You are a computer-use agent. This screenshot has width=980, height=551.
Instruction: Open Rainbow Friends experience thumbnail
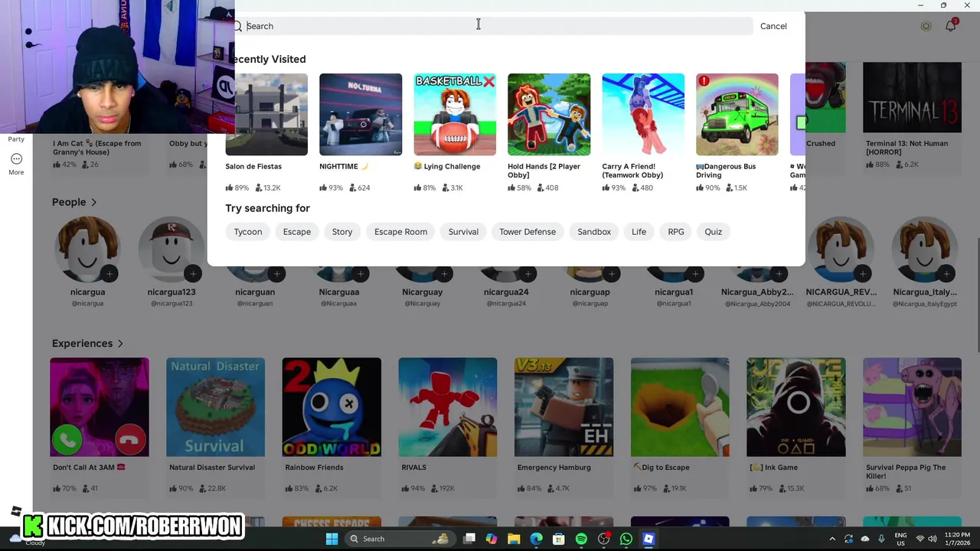click(x=332, y=407)
